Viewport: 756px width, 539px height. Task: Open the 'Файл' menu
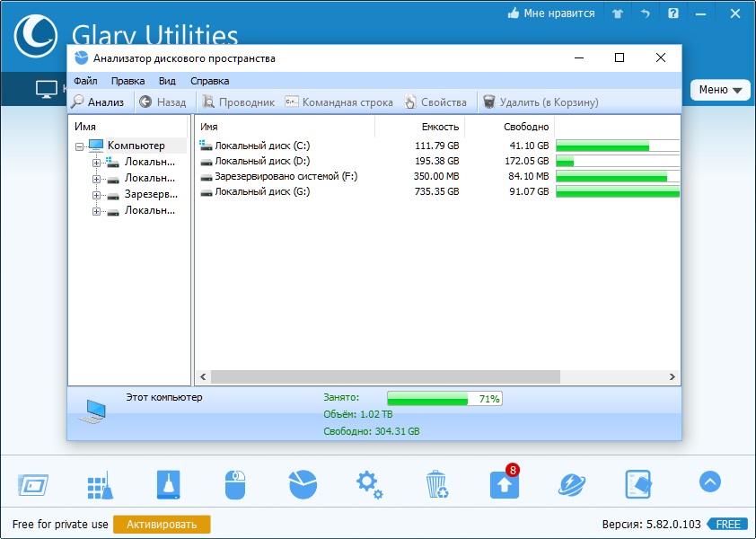click(85, 81)
